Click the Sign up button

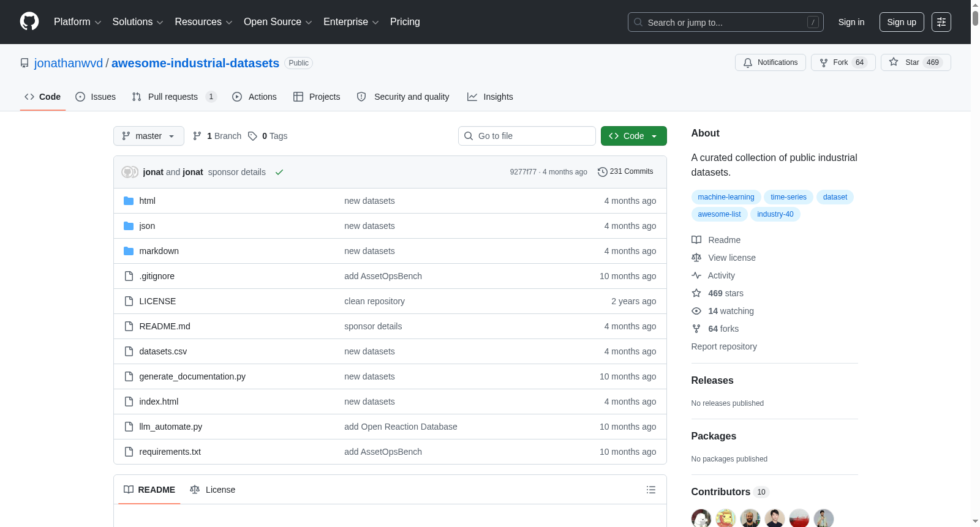(x=902, y=22)
